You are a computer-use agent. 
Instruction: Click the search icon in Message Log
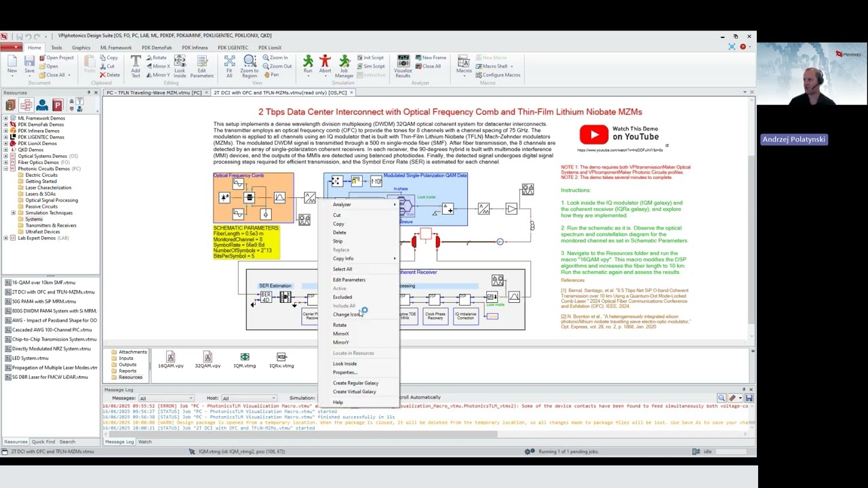coord(722,398)
